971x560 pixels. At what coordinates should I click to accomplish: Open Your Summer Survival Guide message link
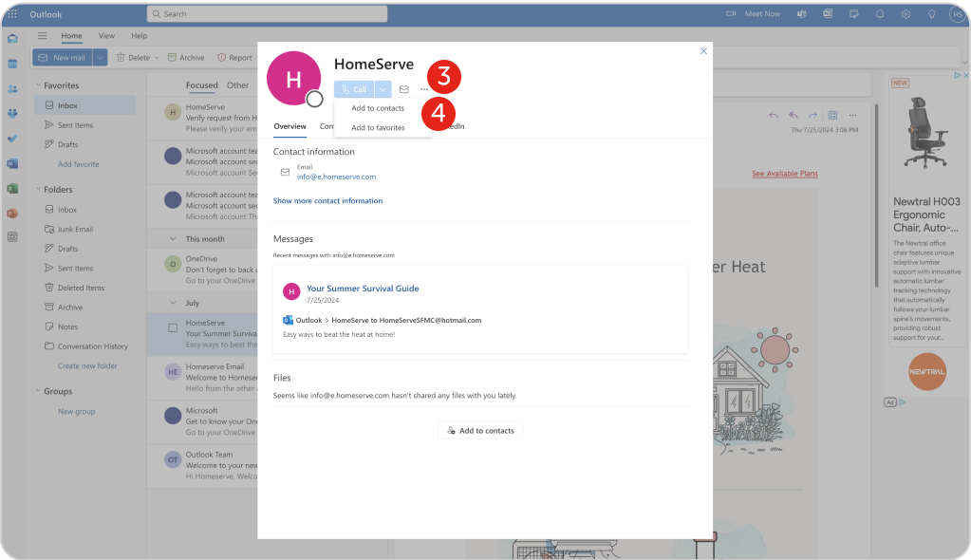[363, 289]
